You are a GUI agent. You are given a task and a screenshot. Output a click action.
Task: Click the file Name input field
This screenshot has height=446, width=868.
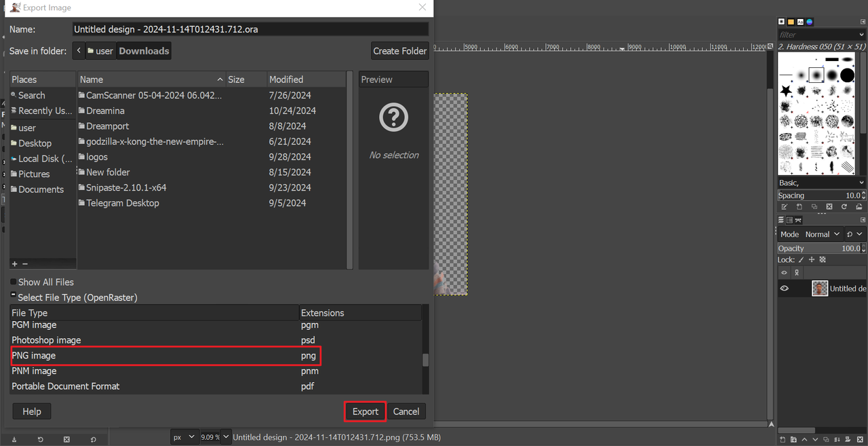tap(250, 29)
